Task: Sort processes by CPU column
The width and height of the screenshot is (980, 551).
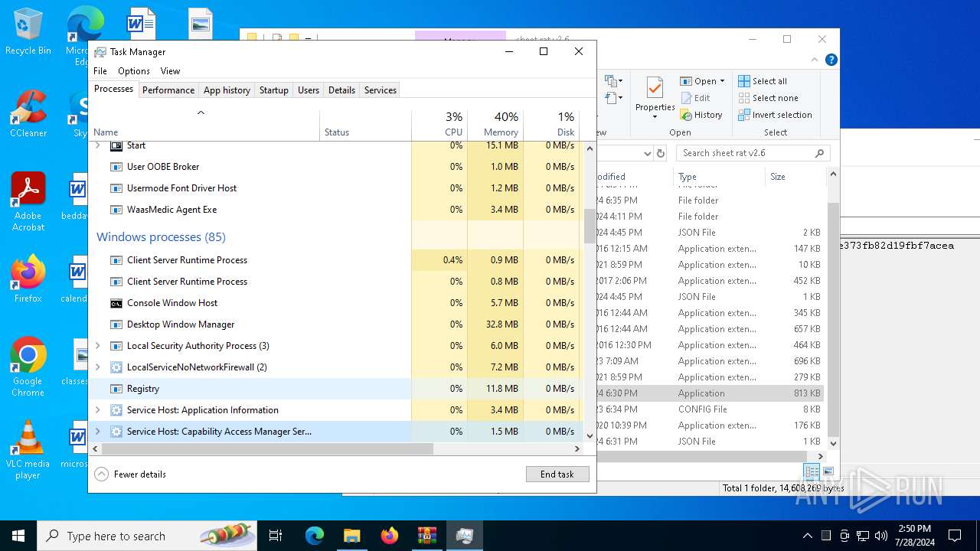Action: pyautogui.click(x=439, y=125)
